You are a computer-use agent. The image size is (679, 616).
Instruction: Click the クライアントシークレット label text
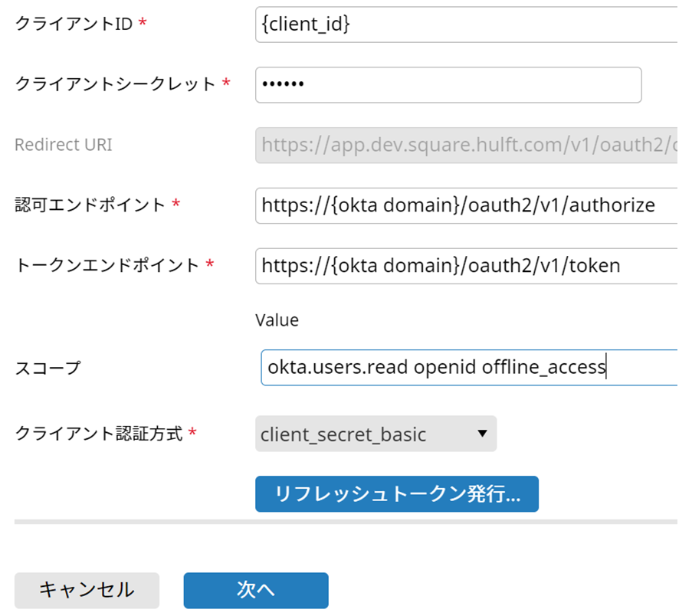click(x=115, y=84)
